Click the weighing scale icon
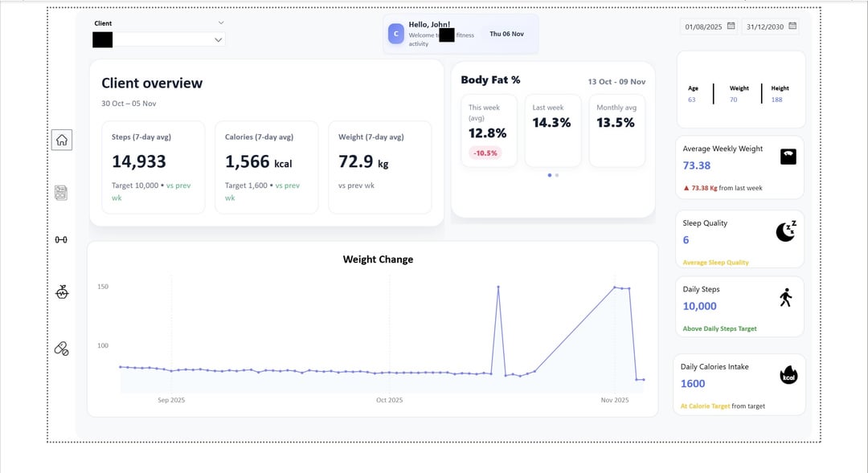The width and height of the screenshot is (868, 473). coord(788,157)
